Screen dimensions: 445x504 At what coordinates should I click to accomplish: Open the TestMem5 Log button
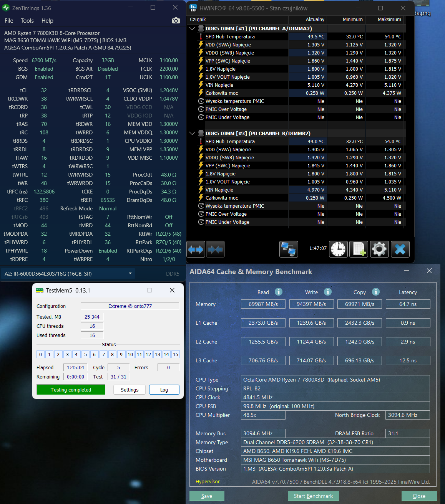164,390
